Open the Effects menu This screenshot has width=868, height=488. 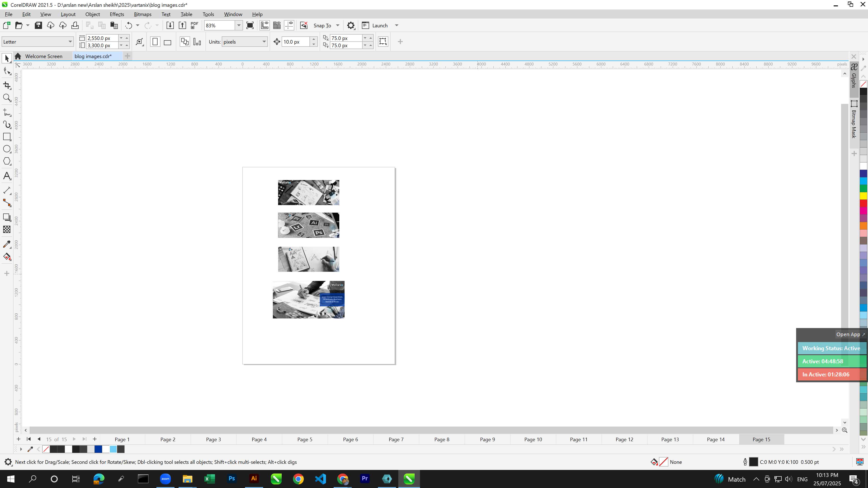117,14
